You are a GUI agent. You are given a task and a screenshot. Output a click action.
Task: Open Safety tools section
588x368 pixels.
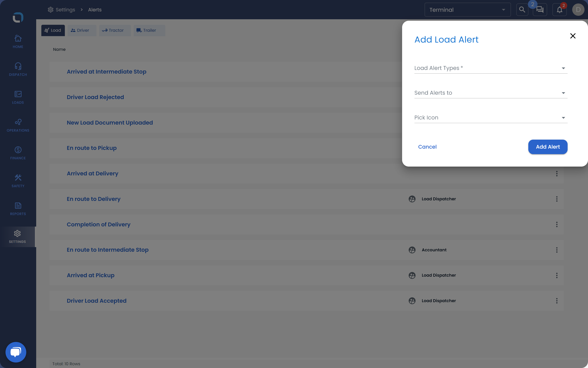click(18, 181)
